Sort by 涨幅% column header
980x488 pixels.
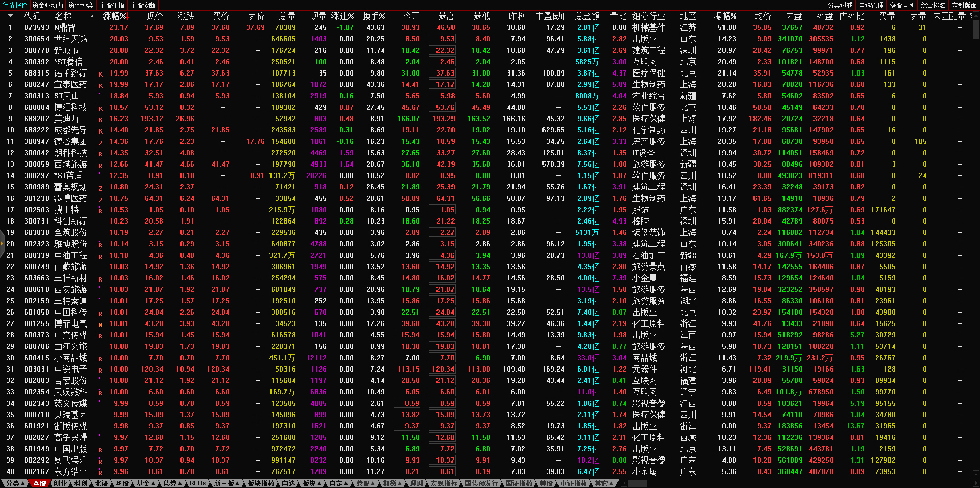(115, 16)
